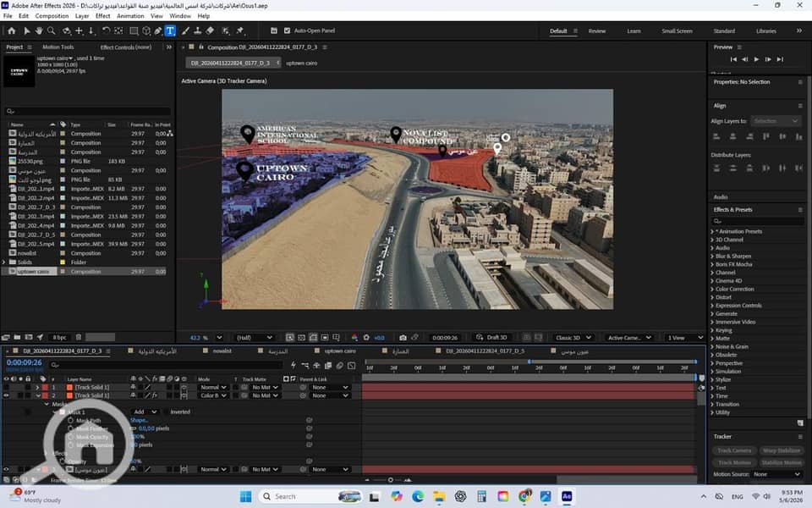The width and height of the screenshot is (812, 508).
Task: Open Mask 1 Add mode dropdown
Action: tap(145, 411)
